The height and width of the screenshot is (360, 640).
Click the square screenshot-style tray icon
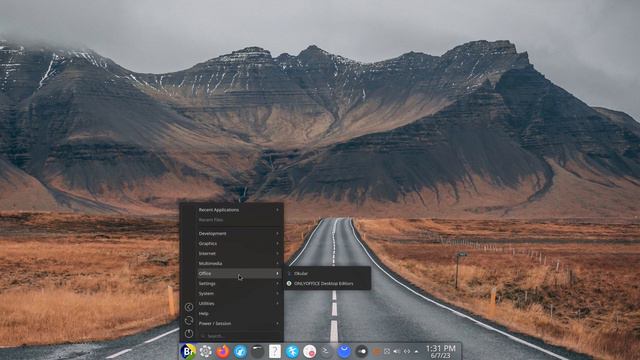[387, 351]
